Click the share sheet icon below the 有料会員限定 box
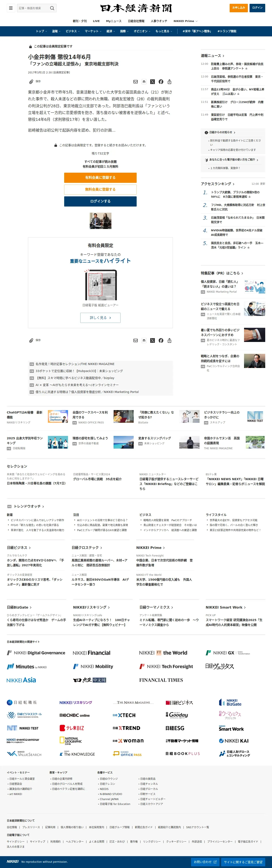 click(169, 340)
